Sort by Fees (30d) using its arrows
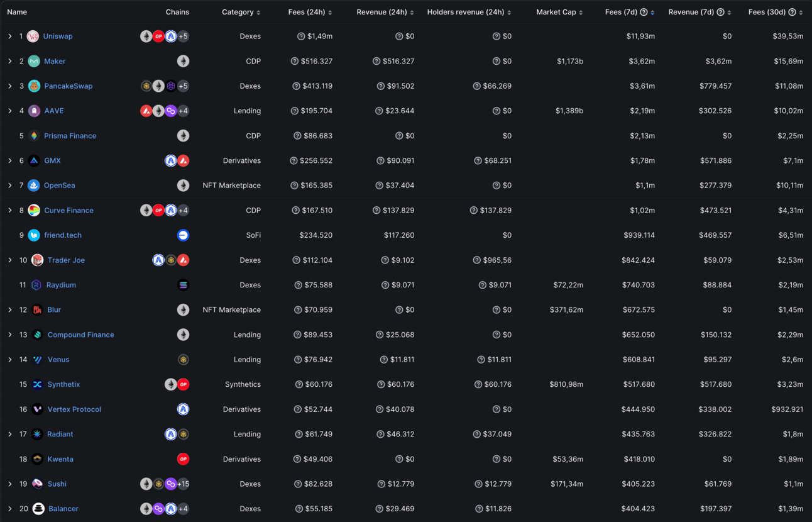Screen dimensions: 812x522 tap(801, 13)
